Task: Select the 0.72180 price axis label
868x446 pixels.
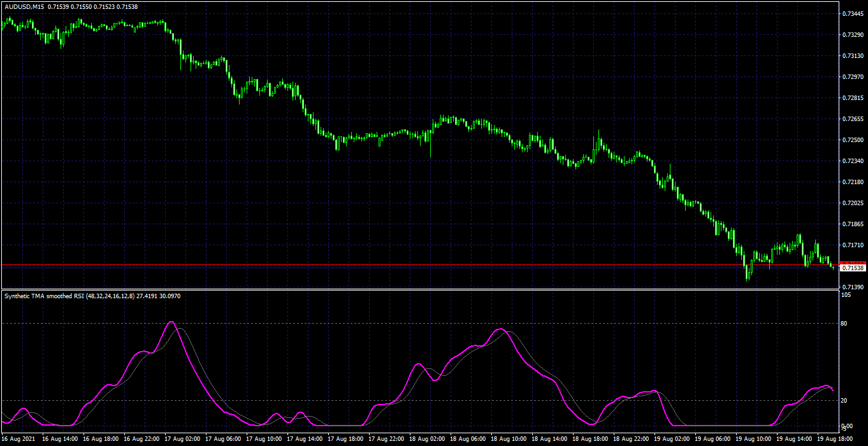Action: (853, 182)
